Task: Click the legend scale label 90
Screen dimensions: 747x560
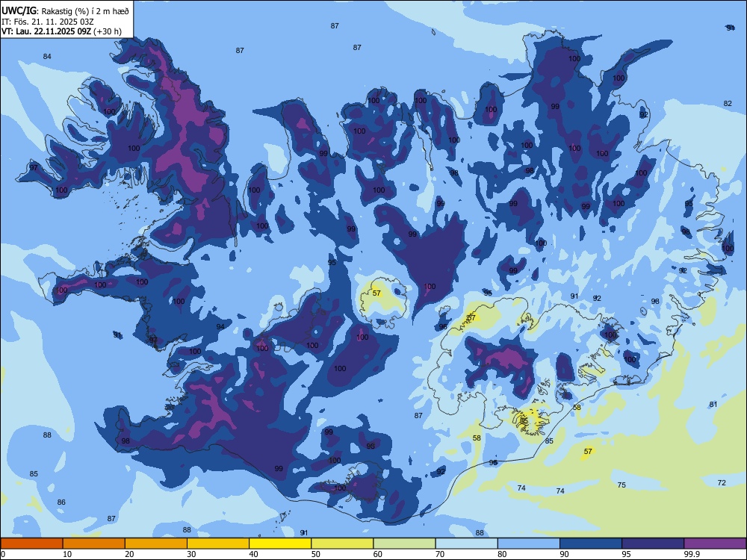Action: coord(564,554)
